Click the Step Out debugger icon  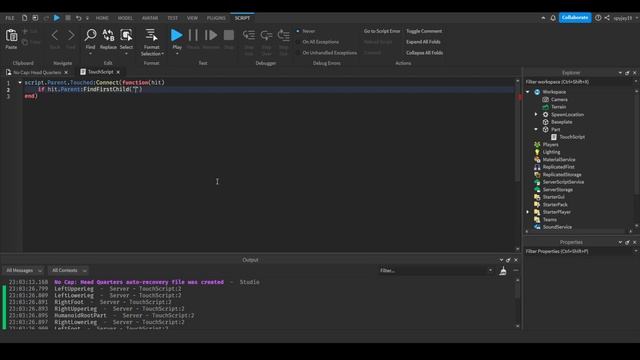coord(284,36)
